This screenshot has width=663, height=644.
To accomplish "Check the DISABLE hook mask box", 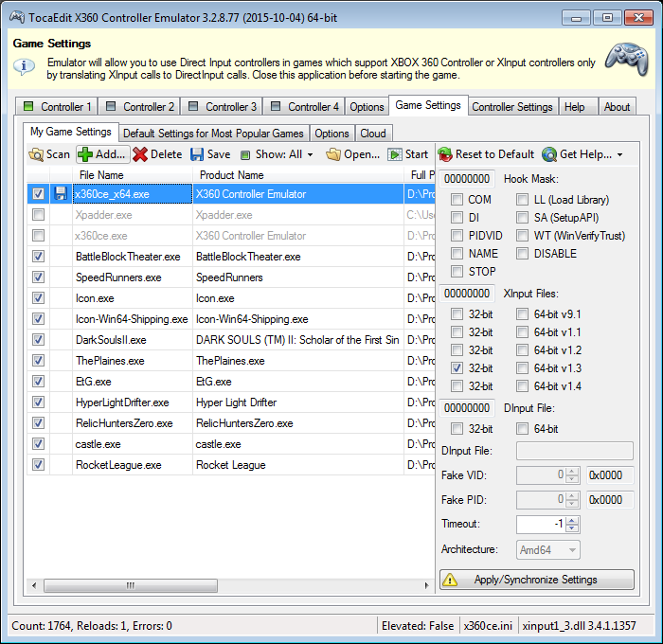I will 523,253.
